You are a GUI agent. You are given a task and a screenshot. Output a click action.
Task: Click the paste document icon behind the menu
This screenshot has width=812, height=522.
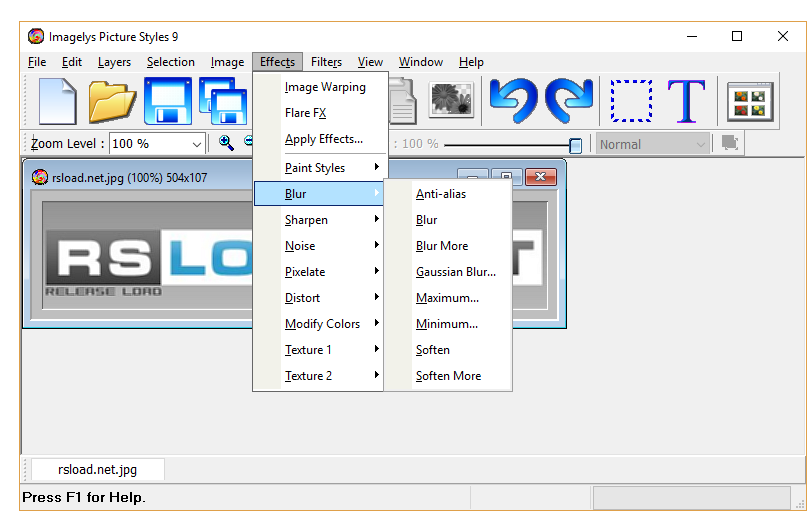coord(403,101)
